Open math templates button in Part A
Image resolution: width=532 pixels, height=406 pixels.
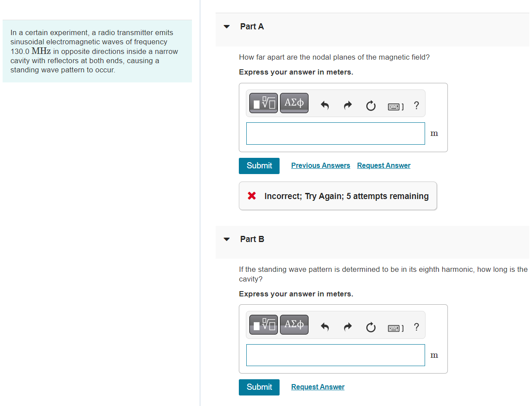(x=263, y=103)
